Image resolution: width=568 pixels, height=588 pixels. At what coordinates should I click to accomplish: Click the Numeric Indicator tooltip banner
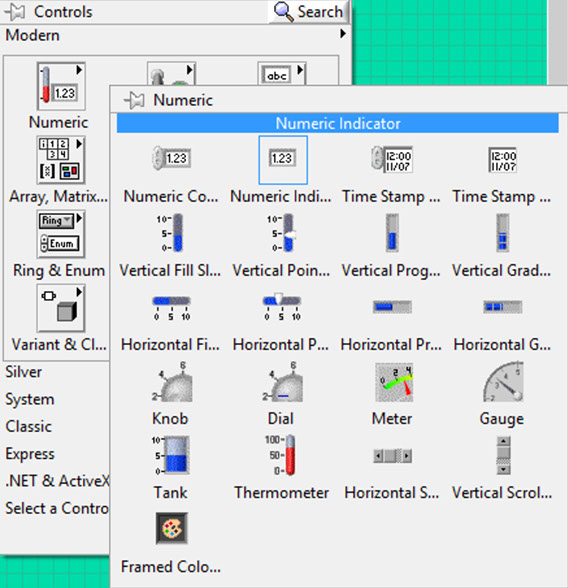click(337, 124)
